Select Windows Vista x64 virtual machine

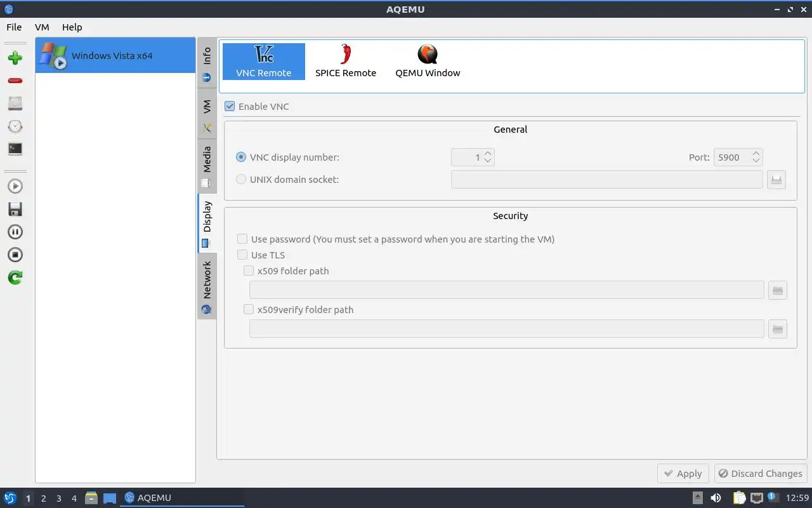115,55
